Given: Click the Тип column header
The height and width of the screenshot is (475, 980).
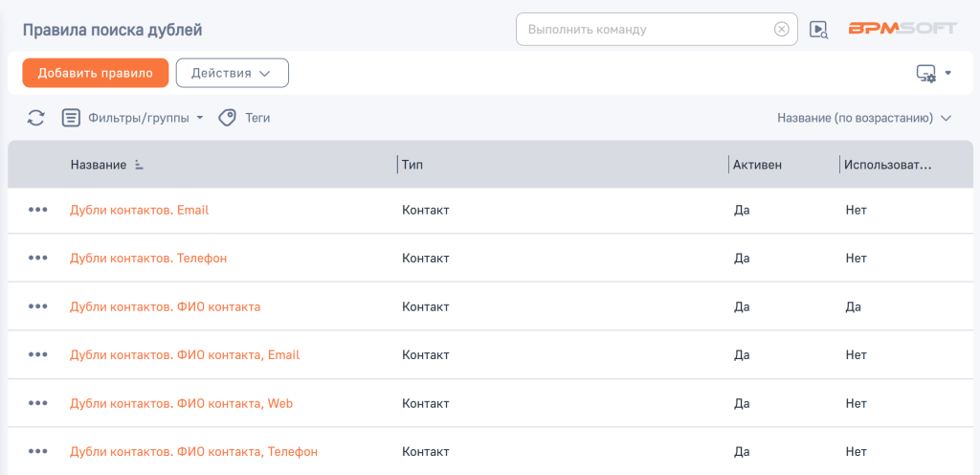Looking at the screenshot, I should click(412, 165).
